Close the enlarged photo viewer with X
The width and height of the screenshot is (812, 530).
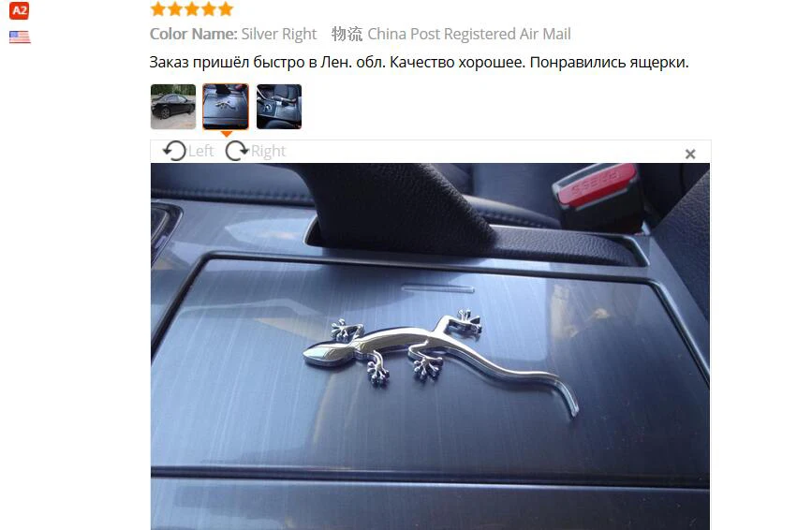(690, 154)
